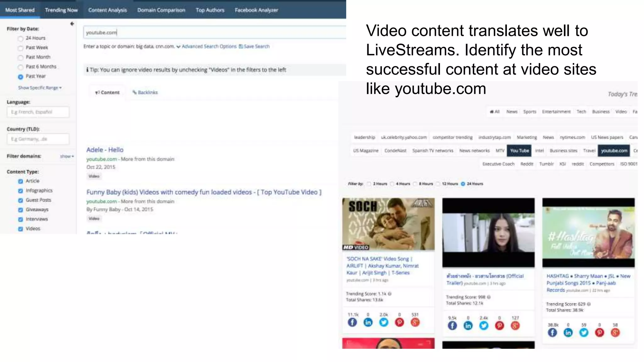Select the All trending category
Image resolution: width=644 pixels, height=362 pixels.
click(495, 112)
